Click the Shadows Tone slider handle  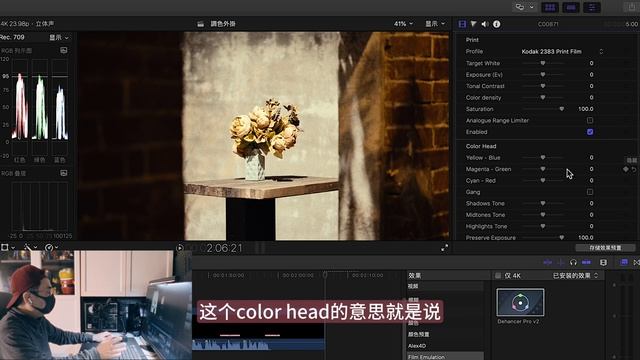click(x=543, y=203)
